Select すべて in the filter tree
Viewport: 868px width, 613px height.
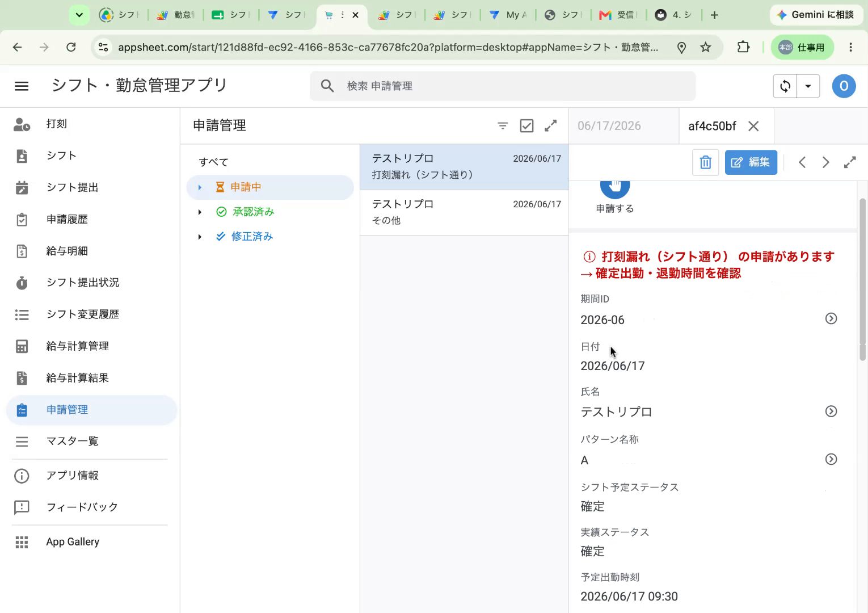[213, 162]
